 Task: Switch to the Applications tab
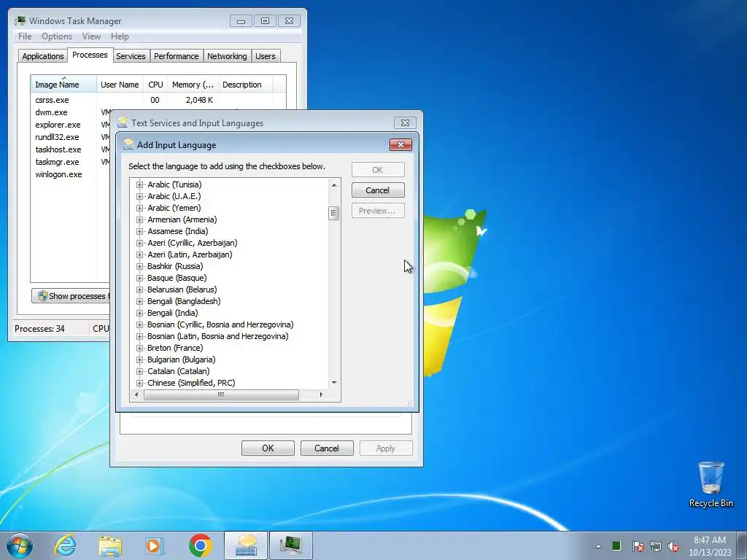43,56
